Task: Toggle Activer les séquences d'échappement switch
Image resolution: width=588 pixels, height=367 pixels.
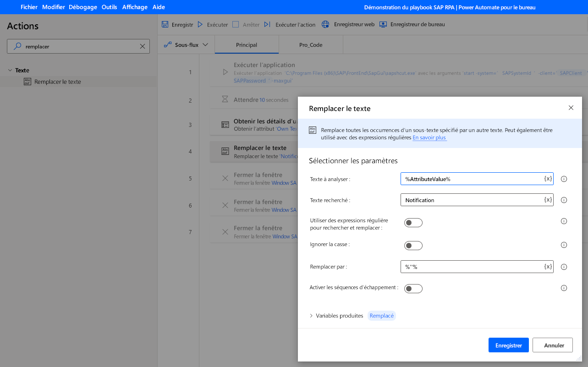Action: point(413,289)
